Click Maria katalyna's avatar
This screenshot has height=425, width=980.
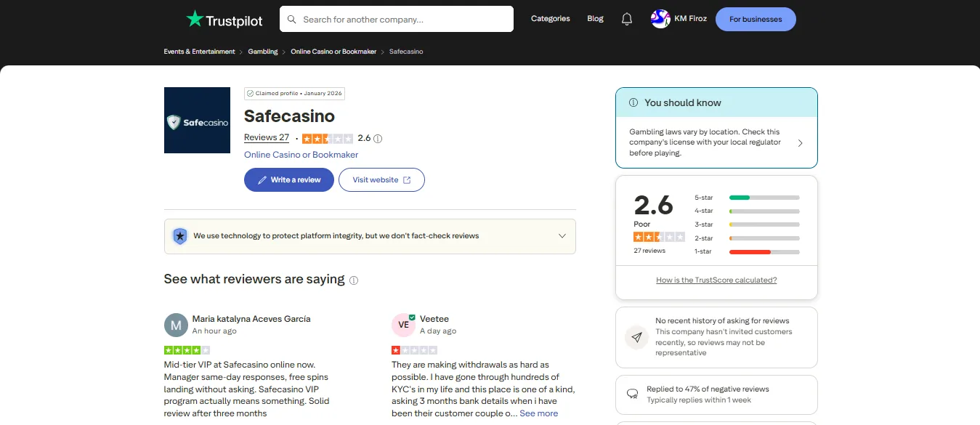(x=176, y=325)
